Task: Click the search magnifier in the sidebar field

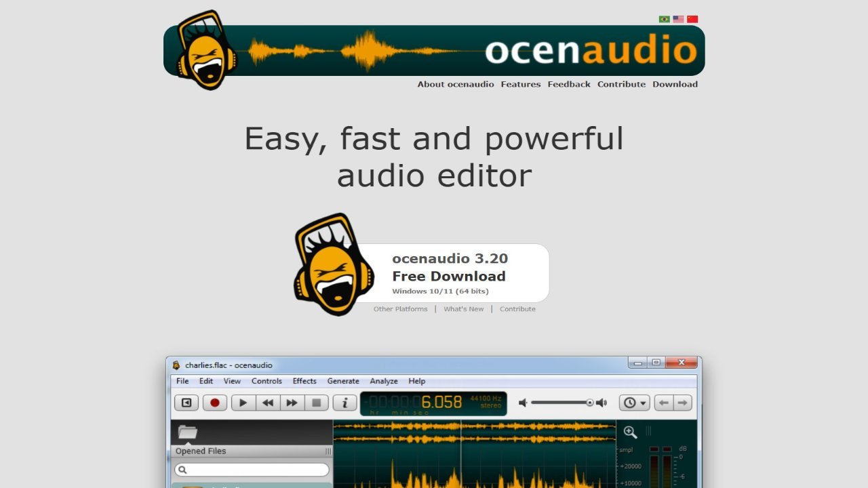Action: pos(182,470)
